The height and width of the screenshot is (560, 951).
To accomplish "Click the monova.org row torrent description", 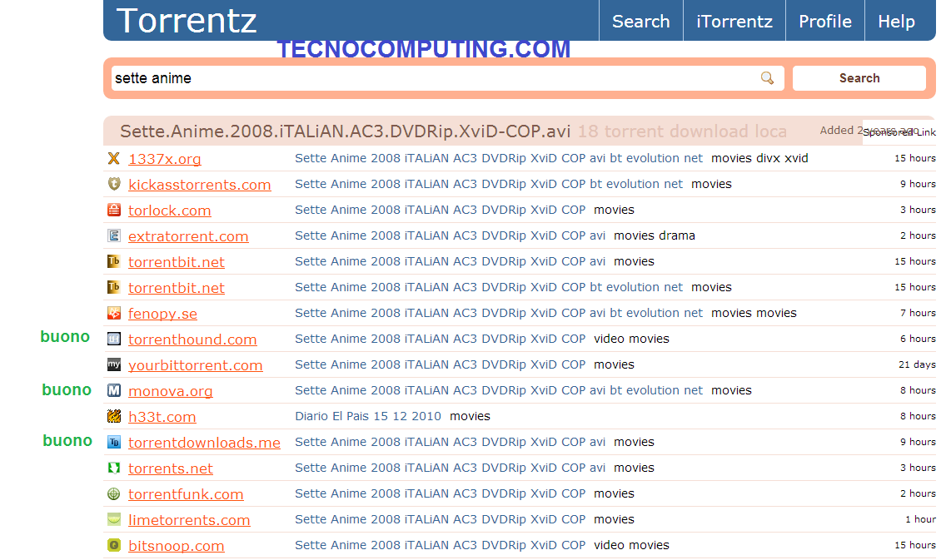I will (499, 390).
